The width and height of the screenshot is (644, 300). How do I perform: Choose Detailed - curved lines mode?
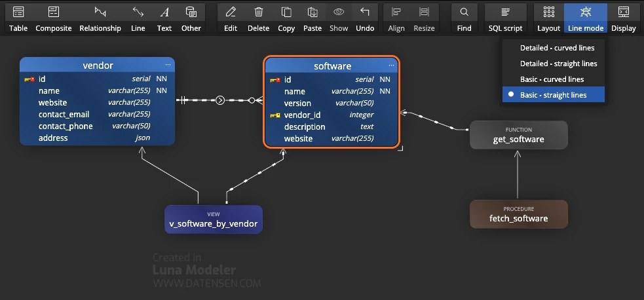(557, 48)
